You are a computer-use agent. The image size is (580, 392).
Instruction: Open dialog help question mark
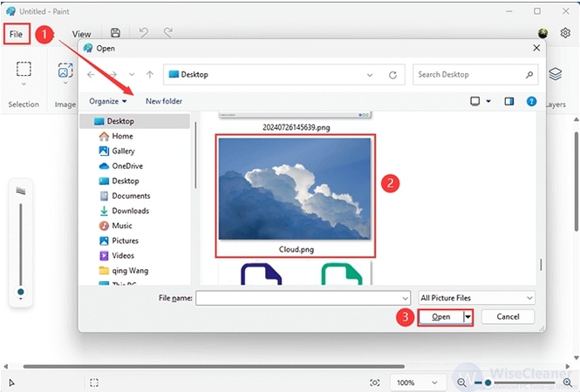tap(531, 101)
